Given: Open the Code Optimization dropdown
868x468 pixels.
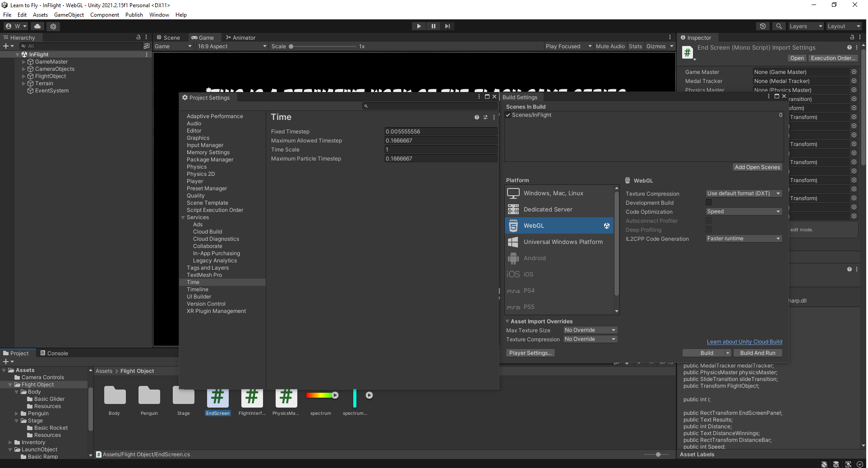Looking at the screenshot, I should (x=743, y=211).
